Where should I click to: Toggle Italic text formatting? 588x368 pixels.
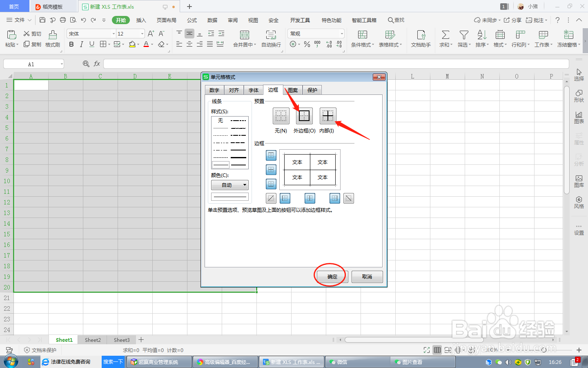(82, 44)
